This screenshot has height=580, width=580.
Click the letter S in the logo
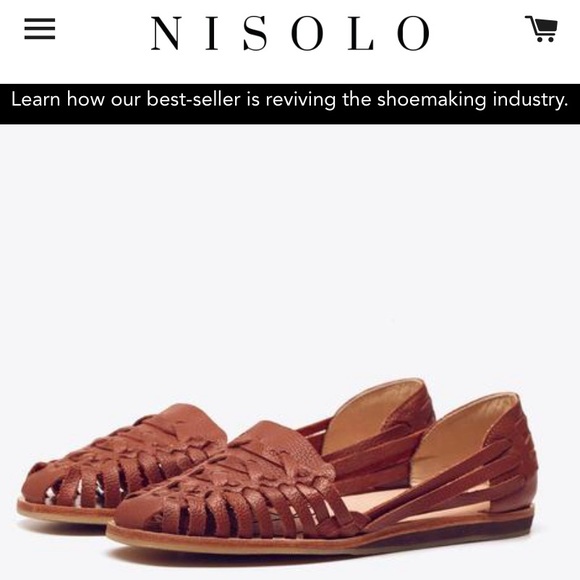[255, 33]
